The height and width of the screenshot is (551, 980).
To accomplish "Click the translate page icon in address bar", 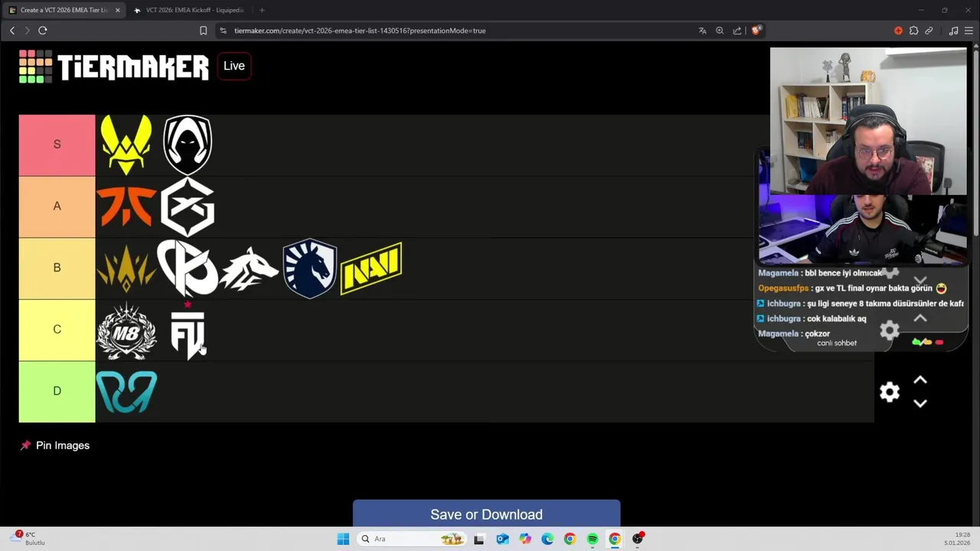I will 702,31.
